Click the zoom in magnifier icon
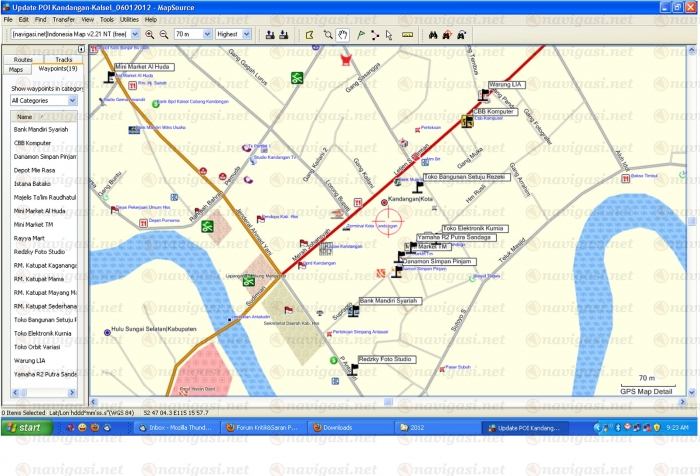The image size is (700, 476). [x=149, y=34]
